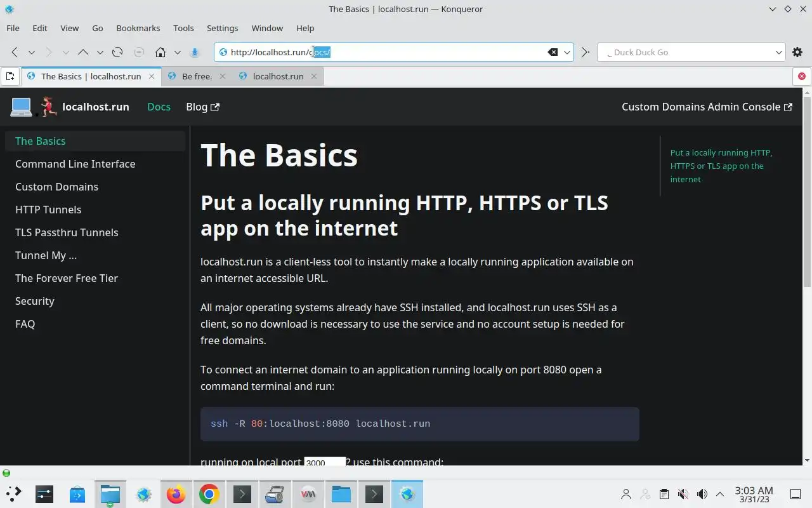This screenshot has height=508, width=812.
Task: Click the red close-current-tab button at right
Action: [x=801, y=76]
